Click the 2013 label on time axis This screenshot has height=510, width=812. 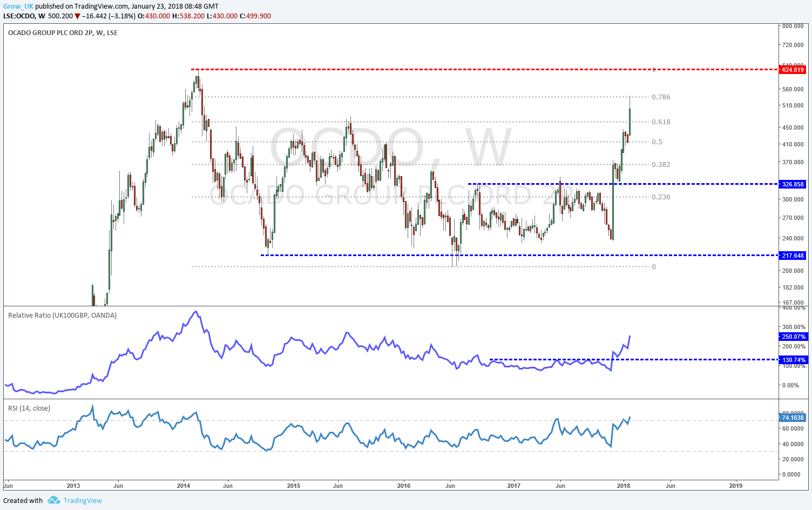tap(73, 486)
